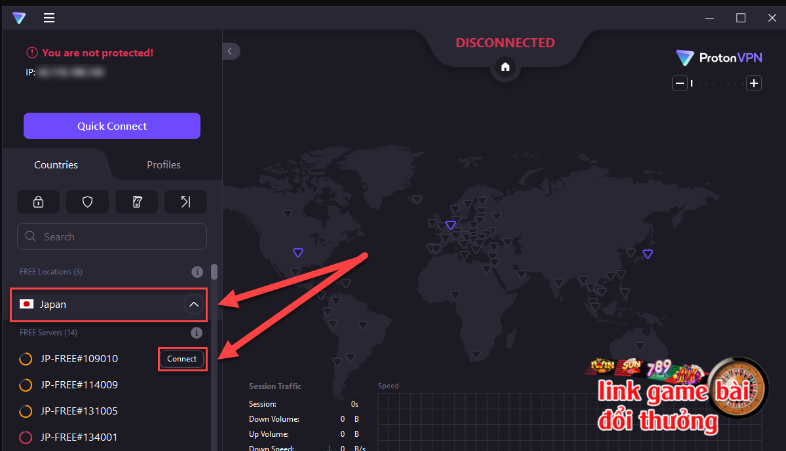This screenshot has width=786, height=451.
Task: Click the ProtonVPN logo on map
Action: (x=719, y=58)
